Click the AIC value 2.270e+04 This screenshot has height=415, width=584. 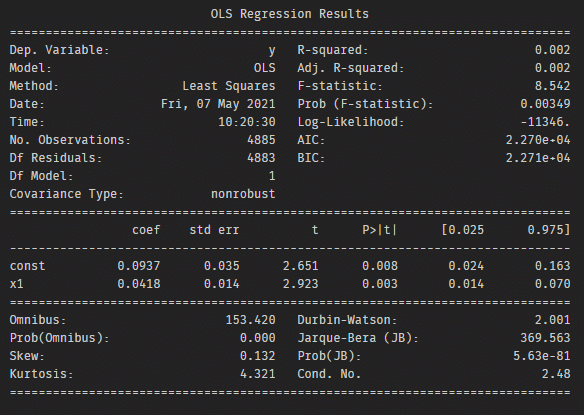pos(538,140)
